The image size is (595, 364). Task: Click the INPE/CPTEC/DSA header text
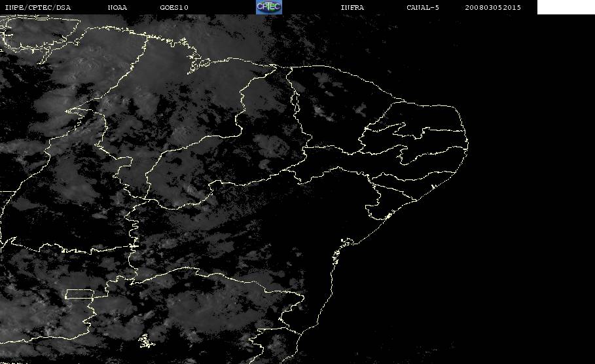pos(37,7)
